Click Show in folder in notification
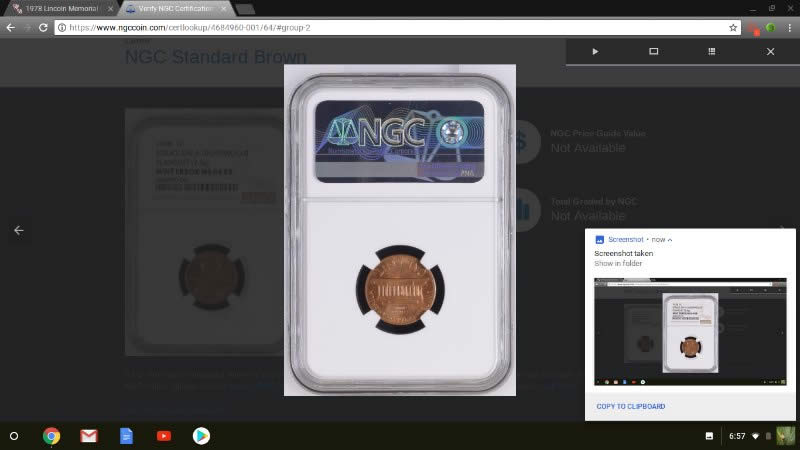The height and width of the screenshot is (450, 800). coord(618,263)
